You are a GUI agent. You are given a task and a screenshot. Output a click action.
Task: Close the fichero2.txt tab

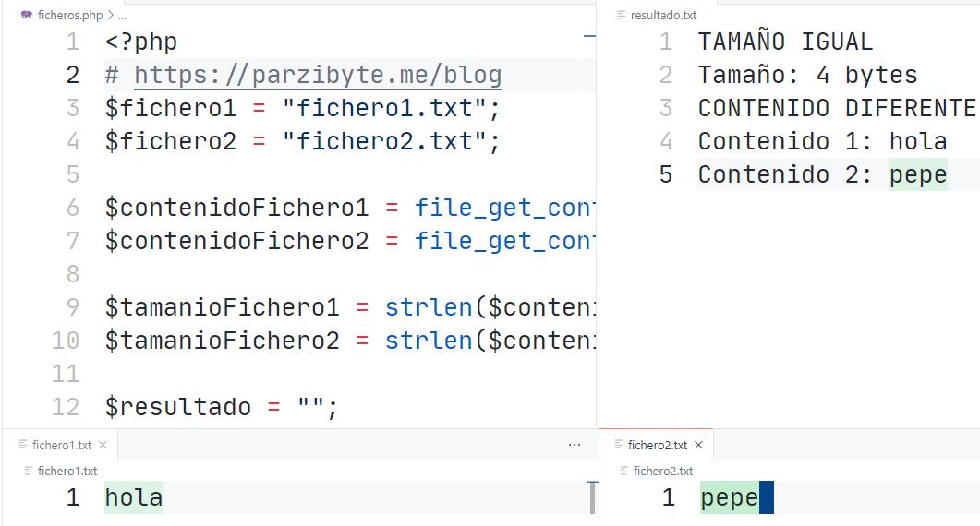click(x=698, y=445)
